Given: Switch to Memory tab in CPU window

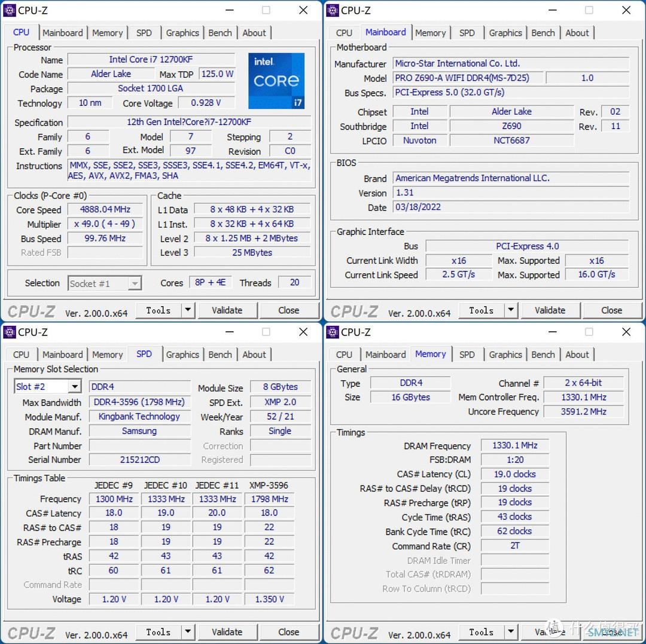Looking at the screenshot, I should [108, 33].
